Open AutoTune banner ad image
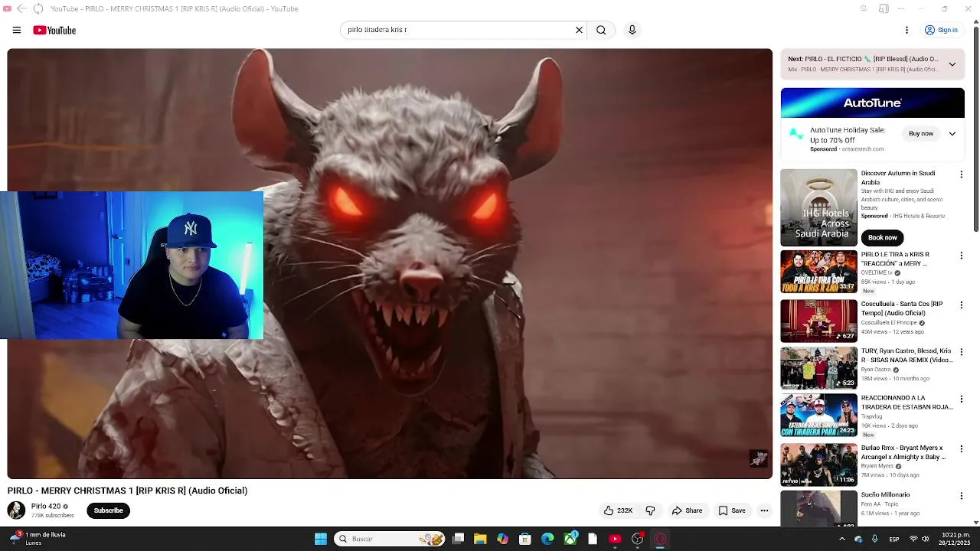Image resolution: width=980 pixels, height=551 pixels. (x=872, y=103)
